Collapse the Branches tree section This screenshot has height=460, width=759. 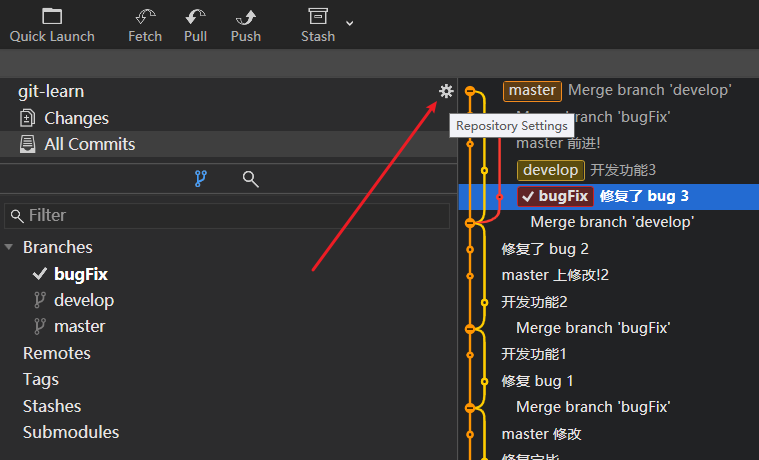point(10,247)
